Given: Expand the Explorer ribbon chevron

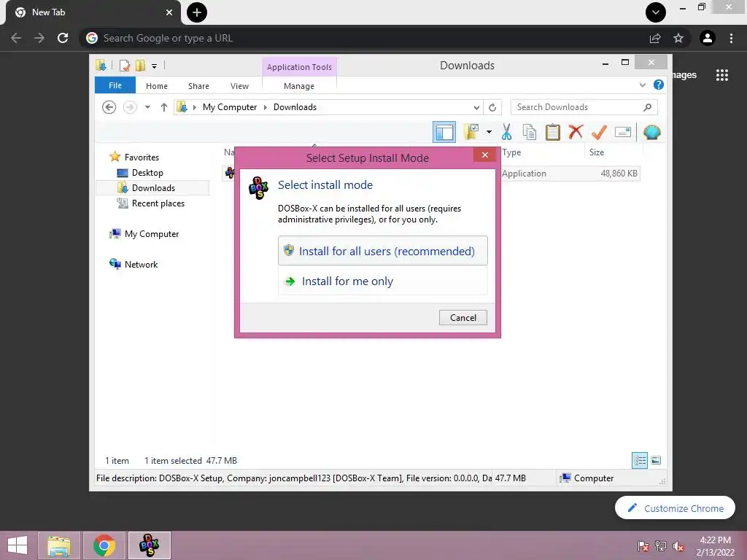Looking at the screenshot, I should pyautogui.click(x=642, y=85).
